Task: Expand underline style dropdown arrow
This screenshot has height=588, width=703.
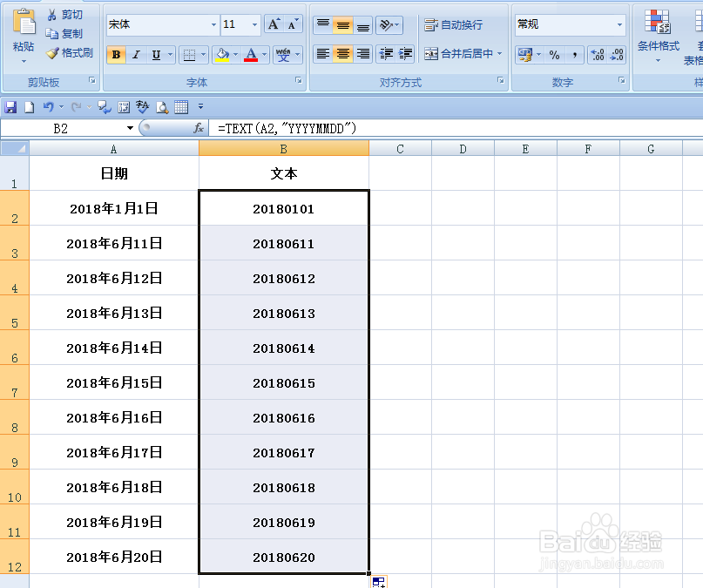Action: pyautogui.click(x=171, y=55)
